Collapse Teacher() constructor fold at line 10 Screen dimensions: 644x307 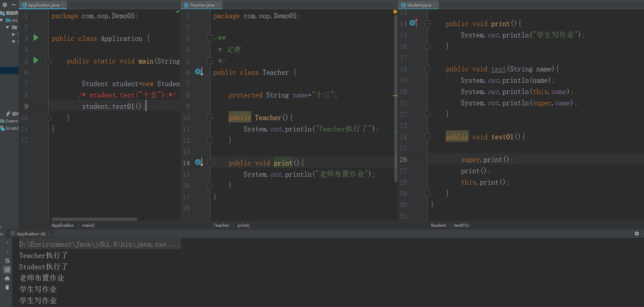(x=210, y=118)
